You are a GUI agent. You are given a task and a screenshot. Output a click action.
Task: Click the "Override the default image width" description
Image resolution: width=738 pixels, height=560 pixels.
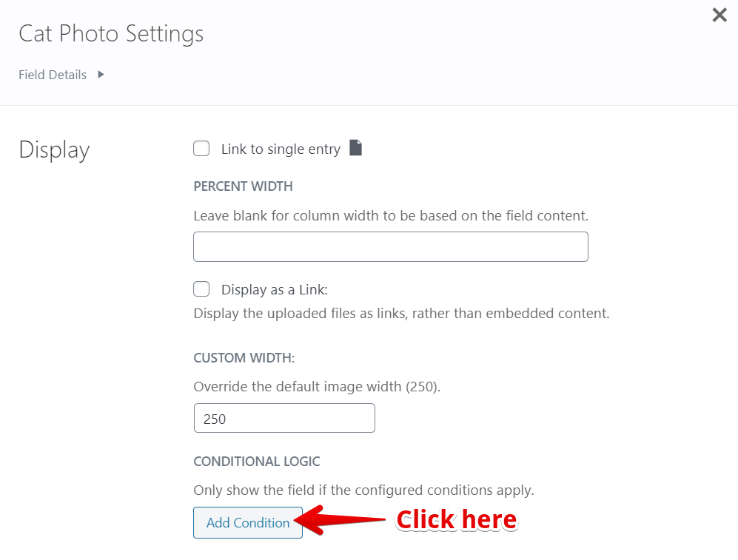tap(316, 387)
